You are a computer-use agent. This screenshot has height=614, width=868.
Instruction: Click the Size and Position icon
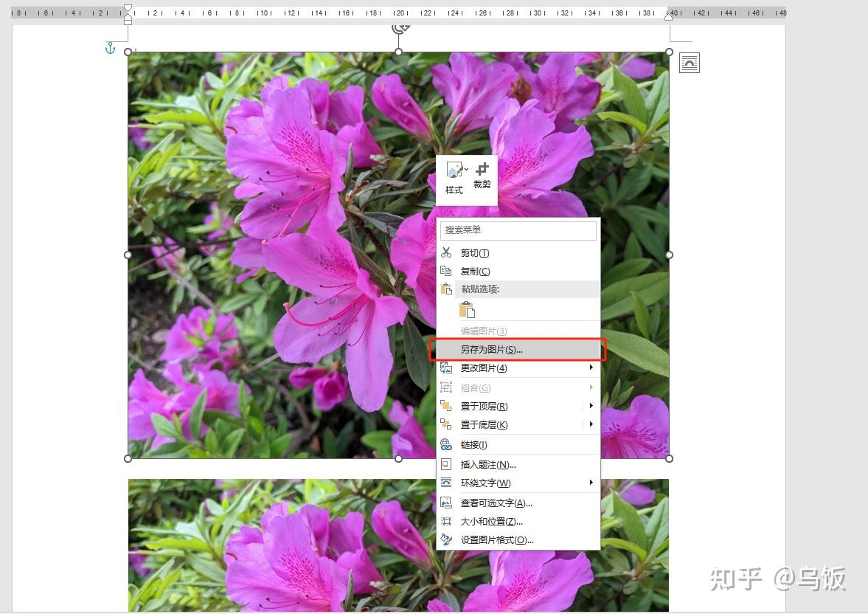(446, 521)
